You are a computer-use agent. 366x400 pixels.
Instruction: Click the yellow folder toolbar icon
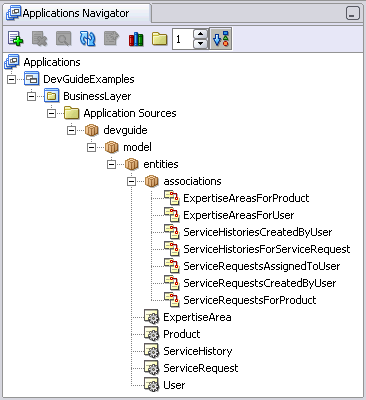[x=160, y=39]
